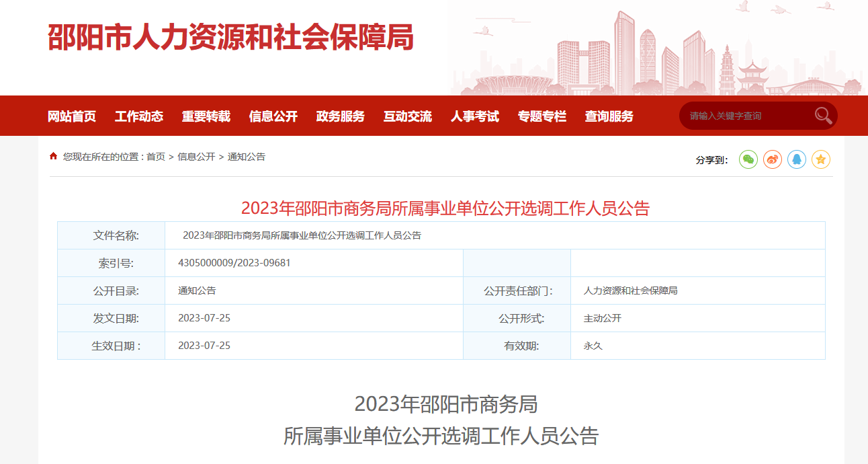
Task: Open 查询服务 menu item
Action: point(609,116)
